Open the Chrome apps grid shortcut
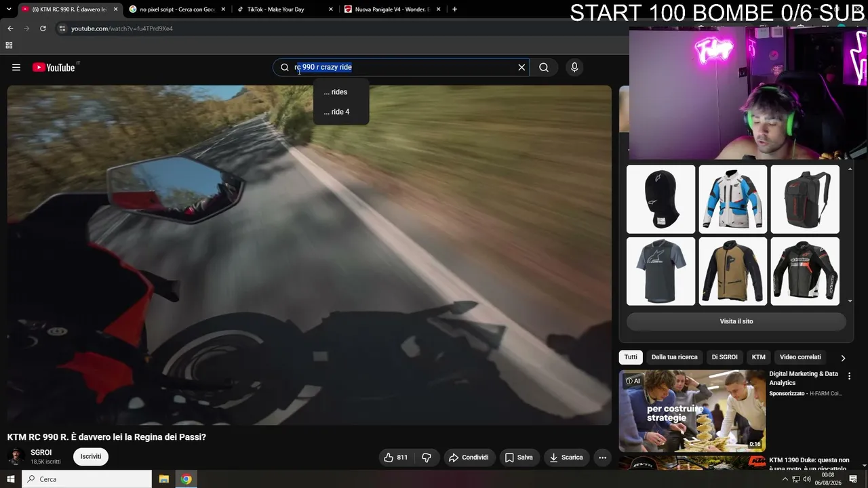This screenshot has width=868, height=488. (x=9, y=45)
